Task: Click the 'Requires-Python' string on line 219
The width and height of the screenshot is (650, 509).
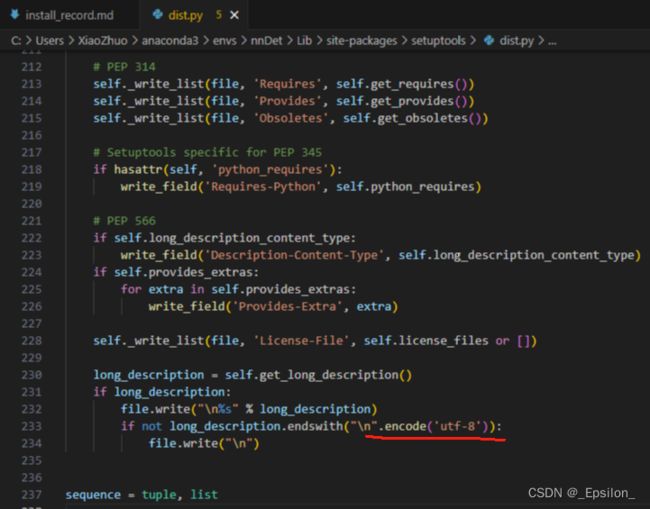Action: [263, 187]
